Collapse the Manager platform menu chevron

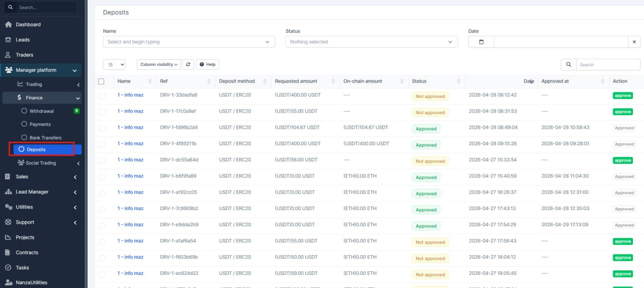point(75,71)
